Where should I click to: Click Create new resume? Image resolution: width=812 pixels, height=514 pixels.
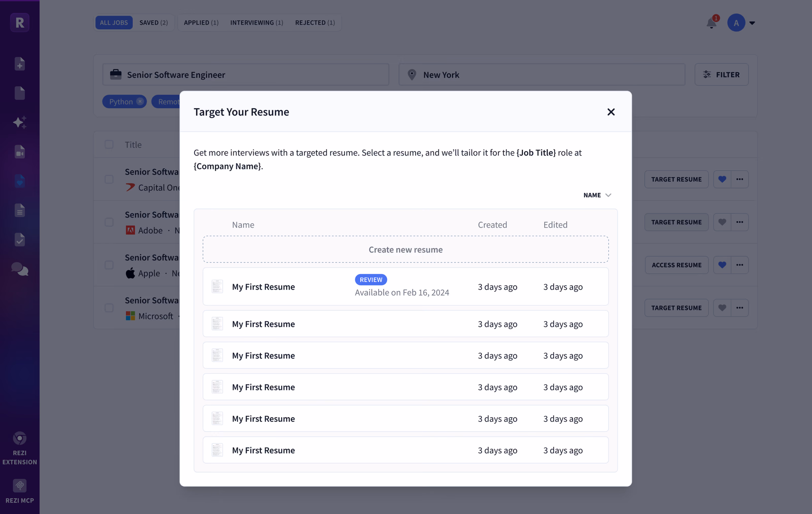point(406,250)
